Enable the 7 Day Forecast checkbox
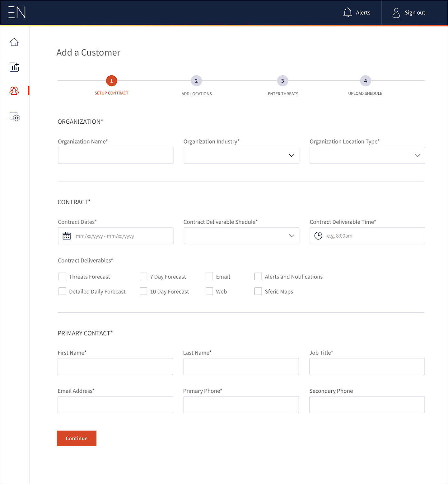The image size is (448, 484). (x=143, y=277)
